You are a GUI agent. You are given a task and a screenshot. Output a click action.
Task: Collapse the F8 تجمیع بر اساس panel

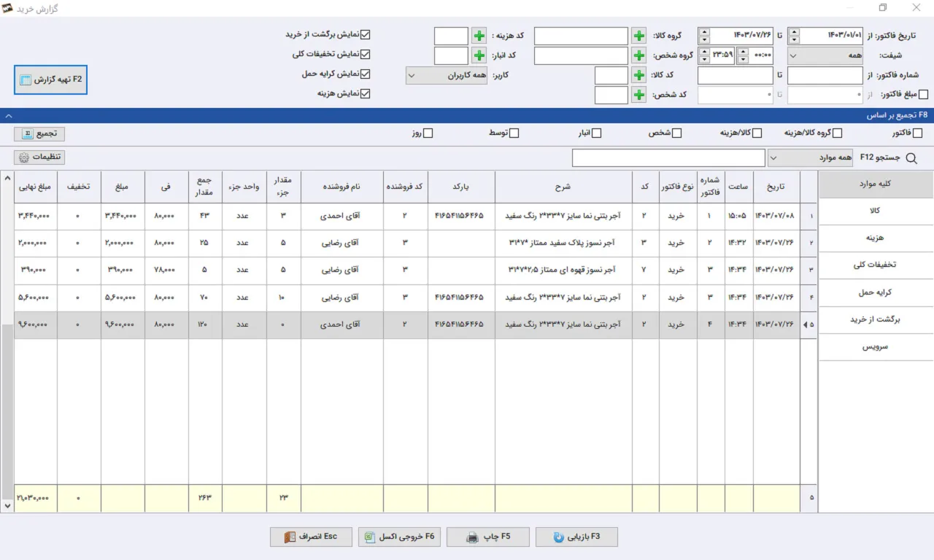coord(8,115)
